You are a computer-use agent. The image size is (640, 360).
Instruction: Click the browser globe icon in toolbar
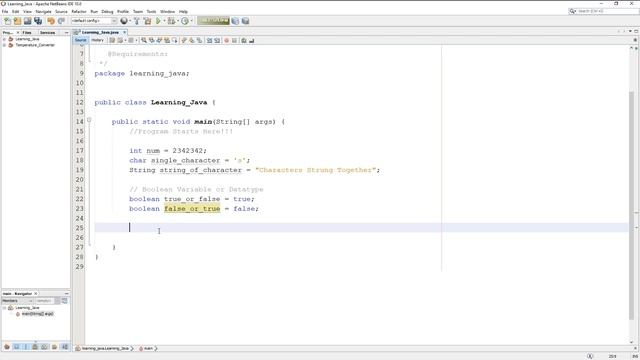tap(124, 21)
